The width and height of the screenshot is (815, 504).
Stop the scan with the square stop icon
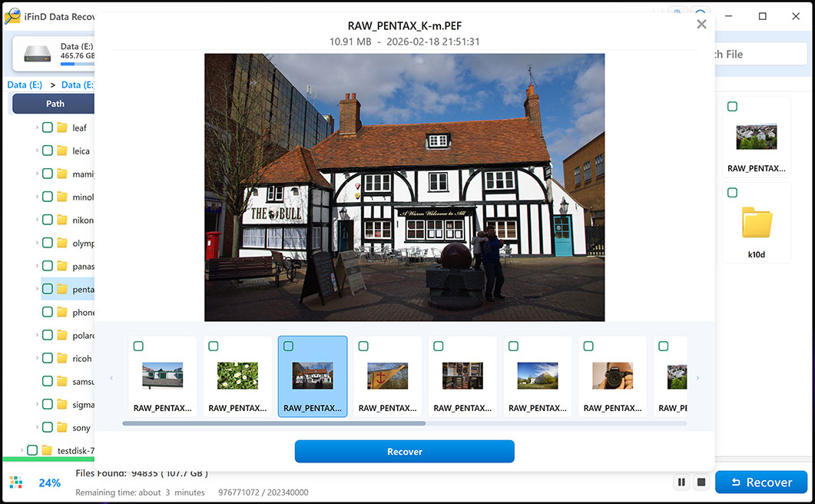coord(701,482)
